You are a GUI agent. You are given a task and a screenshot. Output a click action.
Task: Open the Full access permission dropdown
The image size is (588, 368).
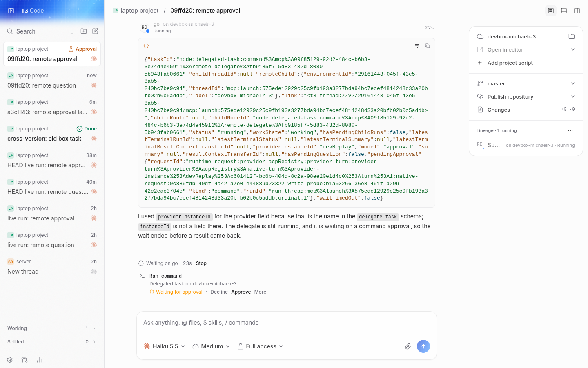[261, 346]
